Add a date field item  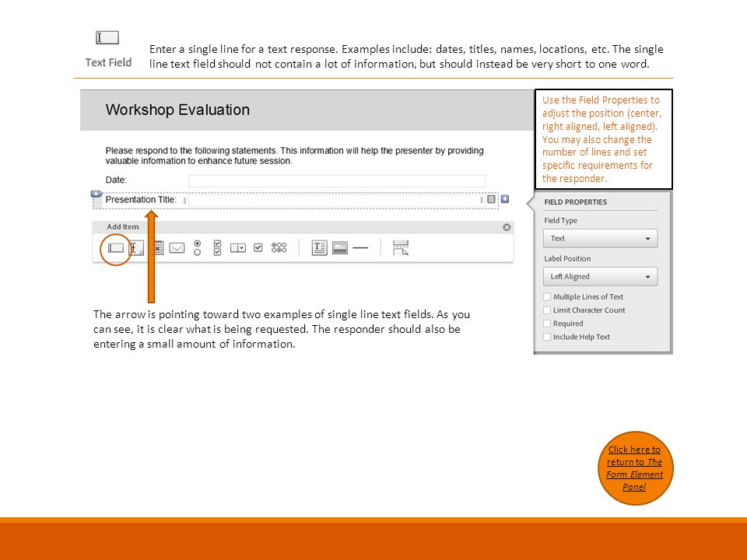tap(158, 247)
